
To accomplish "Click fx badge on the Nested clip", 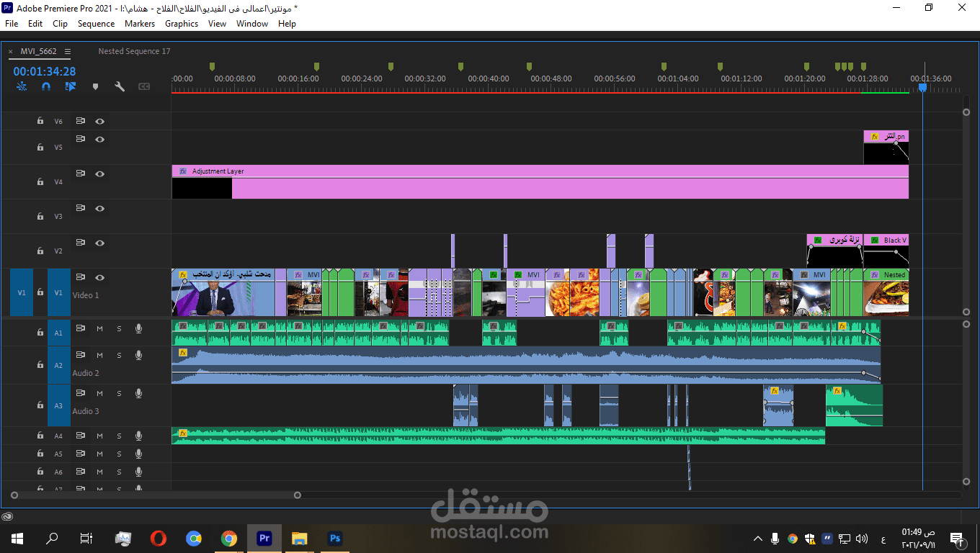I will point(875,274).
